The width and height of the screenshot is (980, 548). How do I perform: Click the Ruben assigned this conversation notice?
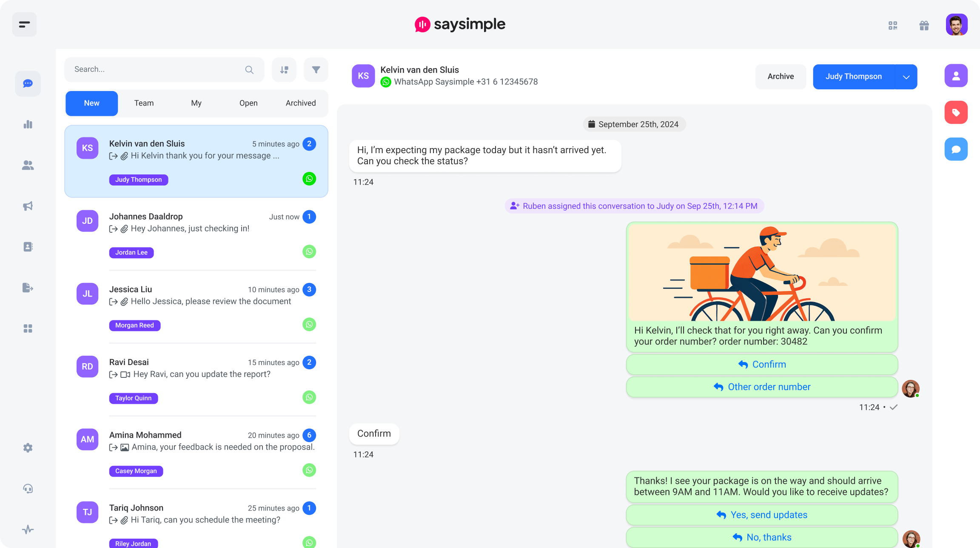634,206
